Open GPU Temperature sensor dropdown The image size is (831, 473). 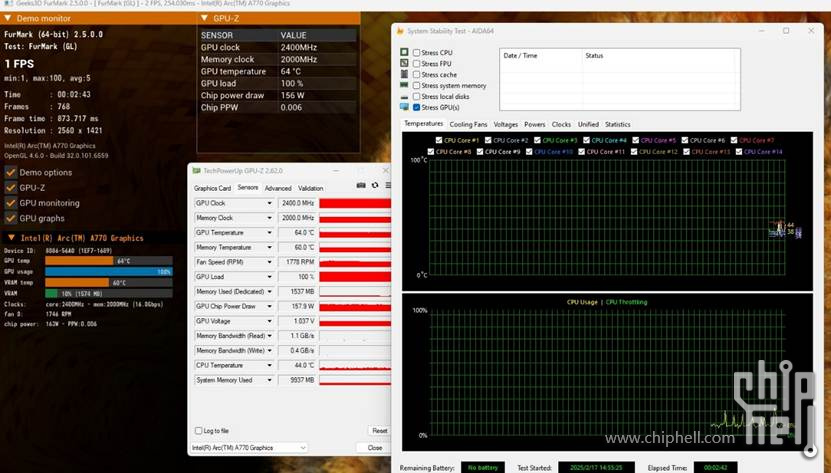269,233
